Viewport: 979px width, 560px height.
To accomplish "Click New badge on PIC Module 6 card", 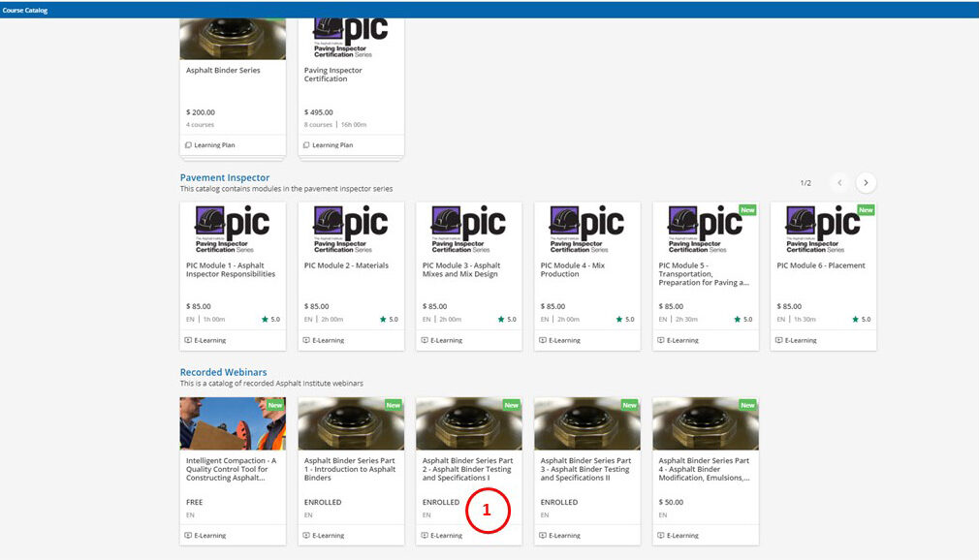I will pos(865,209).
